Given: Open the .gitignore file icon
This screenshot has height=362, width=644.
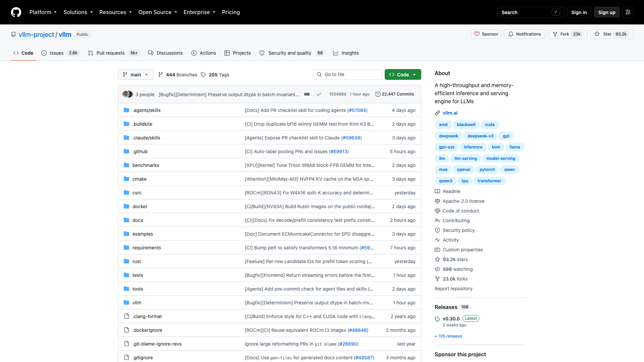Looking at the screenshot, I should click(x=126, y=357).
